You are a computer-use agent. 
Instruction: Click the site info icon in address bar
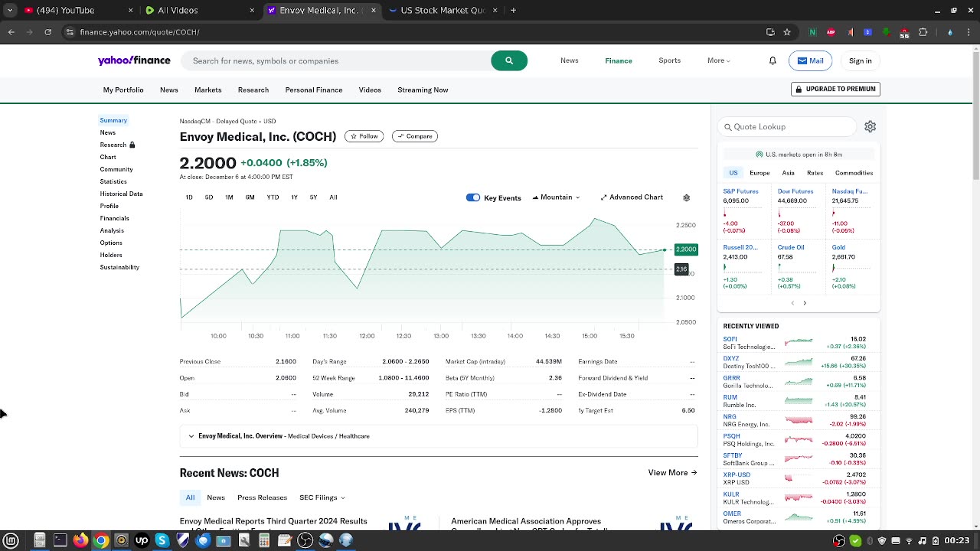70,32
